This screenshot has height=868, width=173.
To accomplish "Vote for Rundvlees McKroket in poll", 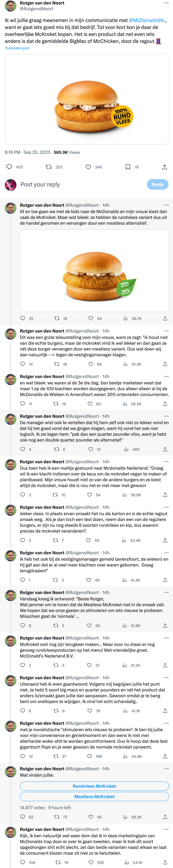I will [94, 786].
